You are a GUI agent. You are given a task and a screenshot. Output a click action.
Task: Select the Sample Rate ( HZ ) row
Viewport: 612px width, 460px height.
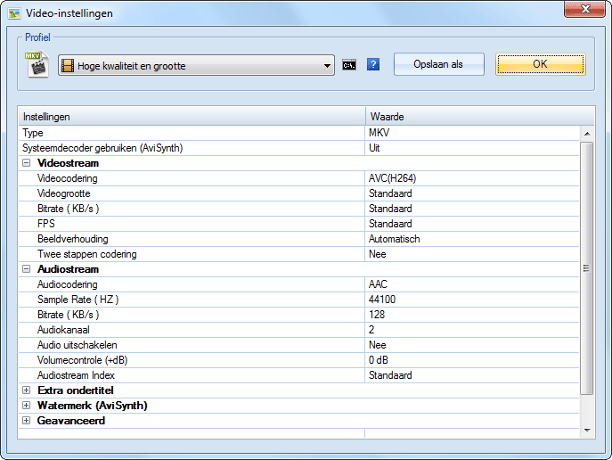coord(299,300)
